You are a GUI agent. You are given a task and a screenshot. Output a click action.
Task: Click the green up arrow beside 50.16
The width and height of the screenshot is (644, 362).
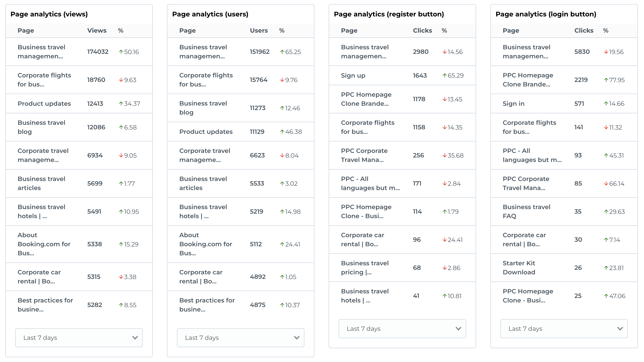(x=121, y=52)
